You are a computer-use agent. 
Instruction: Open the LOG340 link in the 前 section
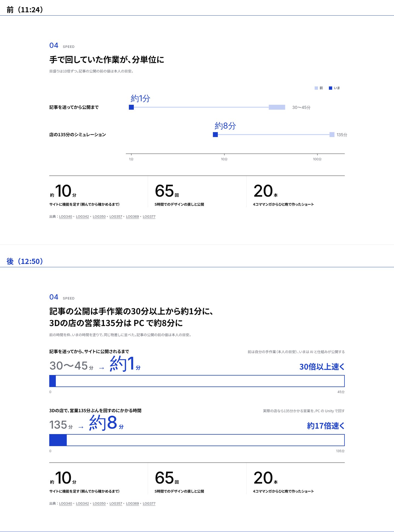click(66, 217)
